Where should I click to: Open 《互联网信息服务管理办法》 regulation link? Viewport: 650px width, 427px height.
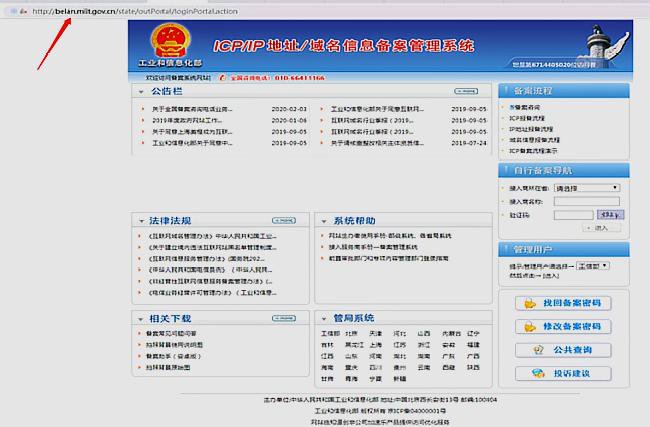206,259
